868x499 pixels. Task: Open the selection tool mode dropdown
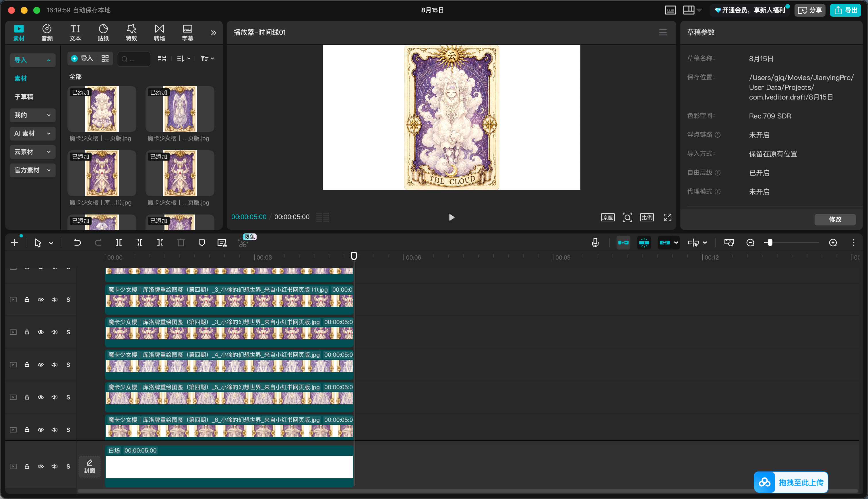[x=51, y=243]
